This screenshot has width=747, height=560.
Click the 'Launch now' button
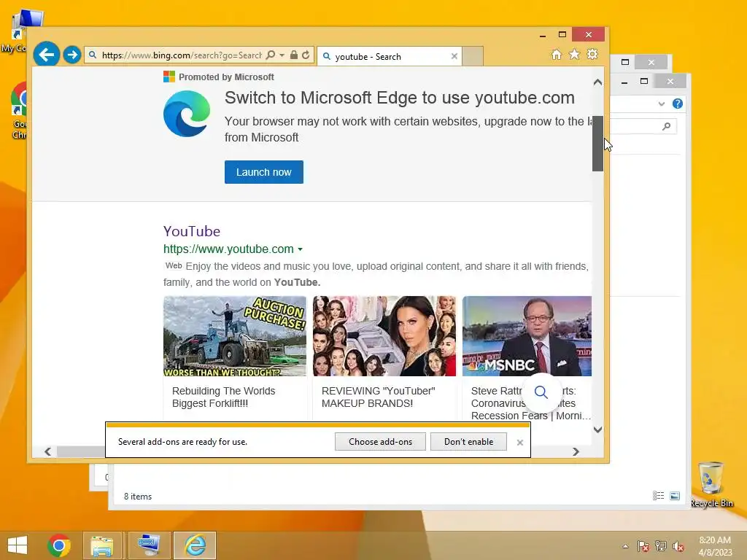click(x=264, y=172)
